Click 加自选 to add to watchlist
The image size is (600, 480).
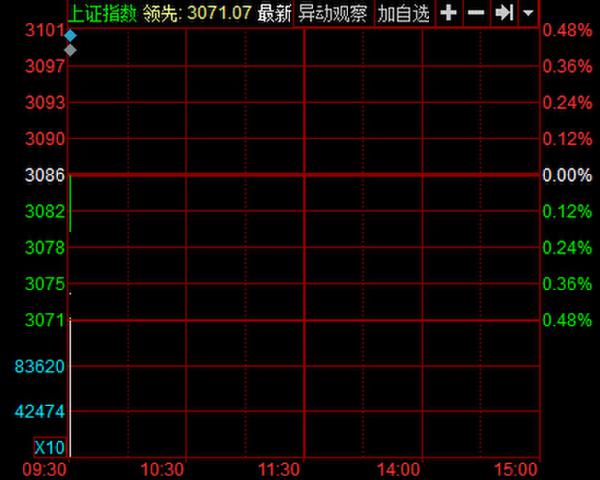pos(403,13)
